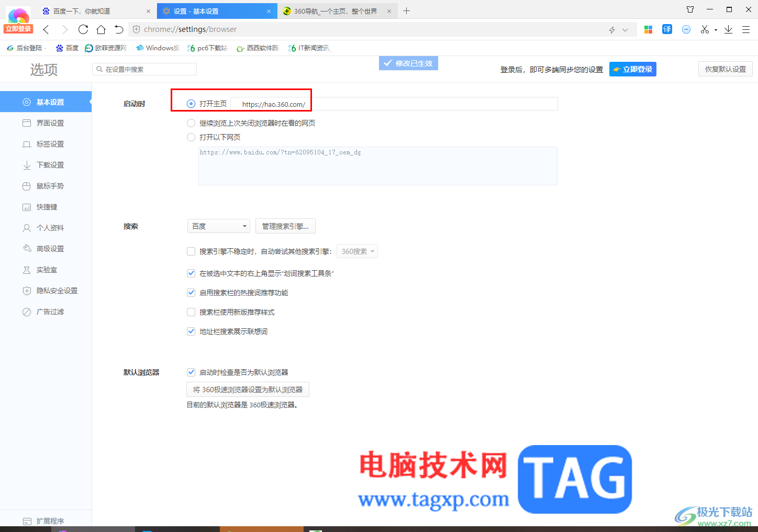Go back with the back arrow

click(x=46, y=29)
